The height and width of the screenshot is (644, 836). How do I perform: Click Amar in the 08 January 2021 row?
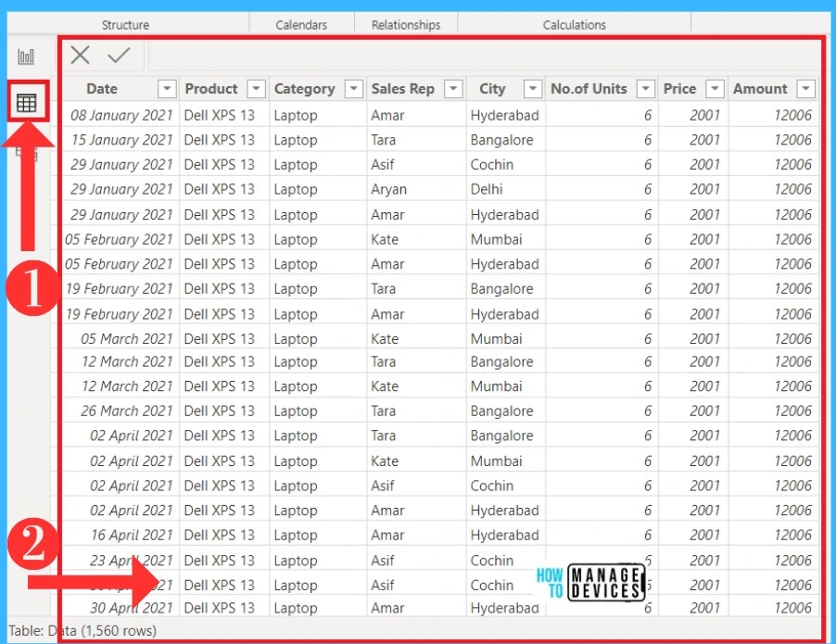coord(387,115)
